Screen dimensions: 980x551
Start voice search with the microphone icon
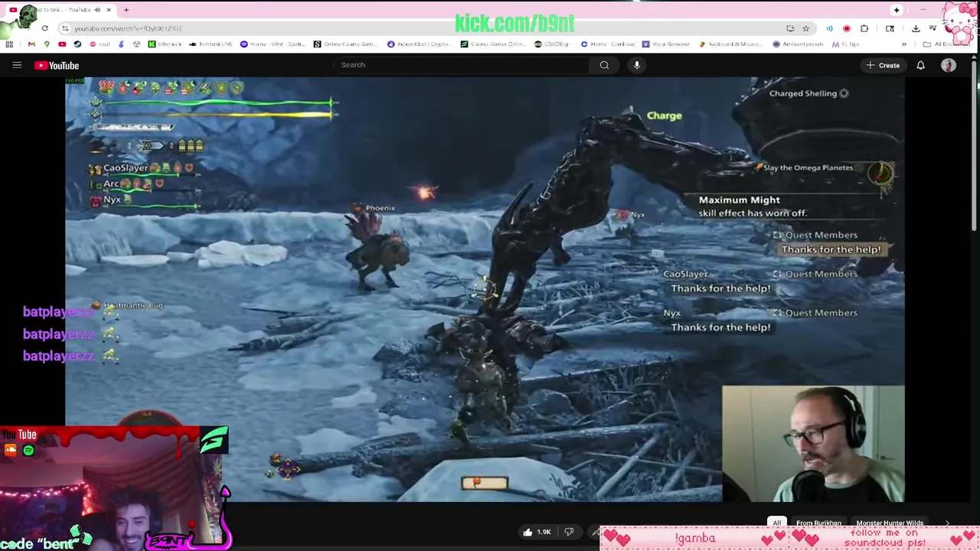click(x=637, y=65)
